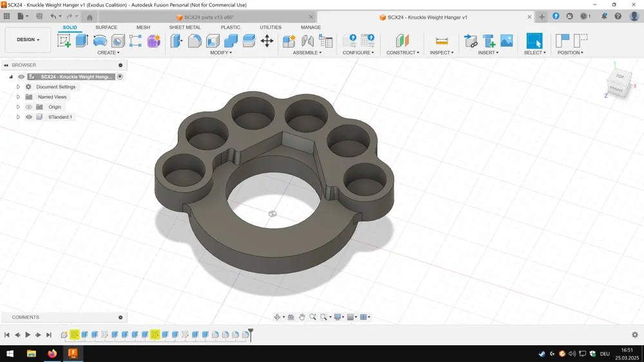
Task: Expand the Document Settings tree node
Action: (18, 87)
